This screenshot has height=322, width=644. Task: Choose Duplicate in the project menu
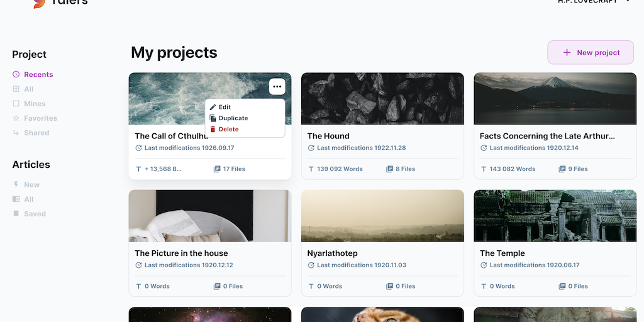(233, 118)
